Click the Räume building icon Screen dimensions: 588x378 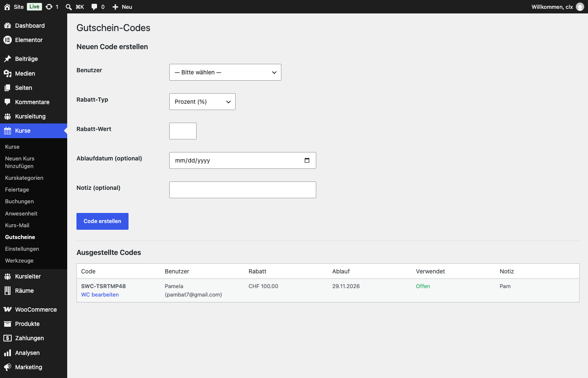(8, 291)
